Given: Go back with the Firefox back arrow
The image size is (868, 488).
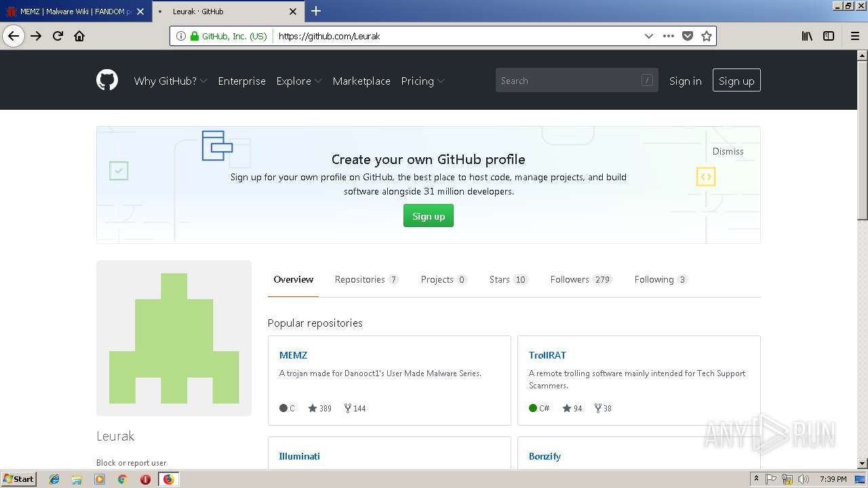Looking at the screenshot, I should [14, 36].
